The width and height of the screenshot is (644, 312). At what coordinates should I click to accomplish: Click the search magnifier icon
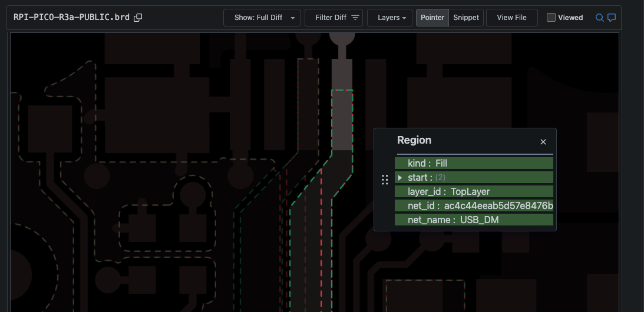(x=599, y=18)
